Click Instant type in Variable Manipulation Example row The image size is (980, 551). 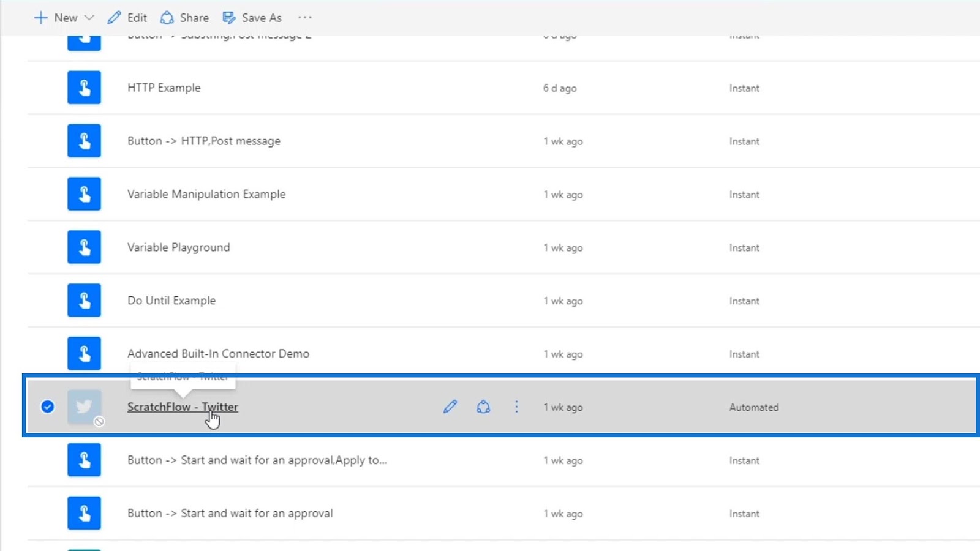744,195
